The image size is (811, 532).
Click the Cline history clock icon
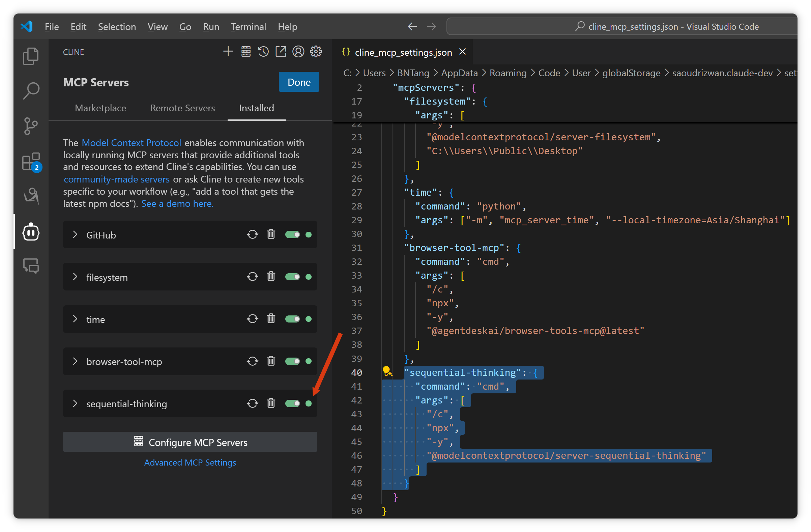pyautogui.click(x=263, y=52)
